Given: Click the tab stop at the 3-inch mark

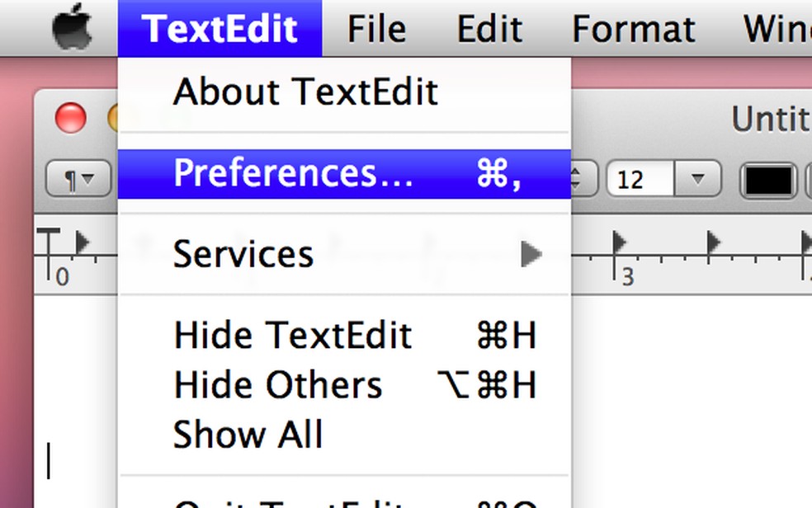Looking at the screenshot, I should [x=619, y=242].
